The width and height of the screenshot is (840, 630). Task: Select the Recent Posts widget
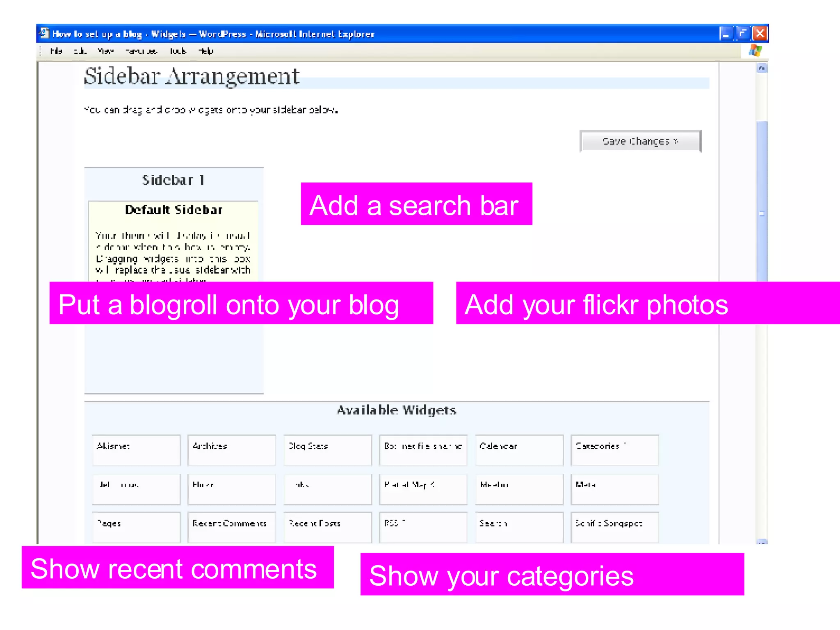tap(328, 527)
